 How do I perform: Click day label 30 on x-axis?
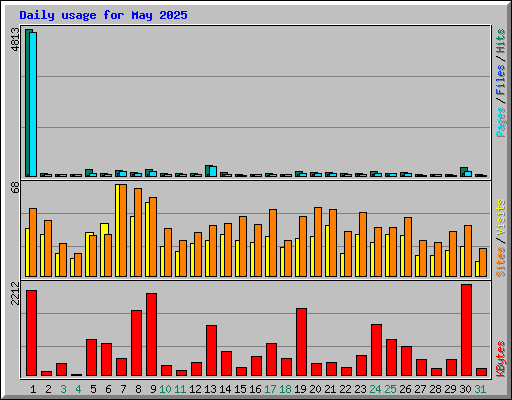tap(465, 389)
